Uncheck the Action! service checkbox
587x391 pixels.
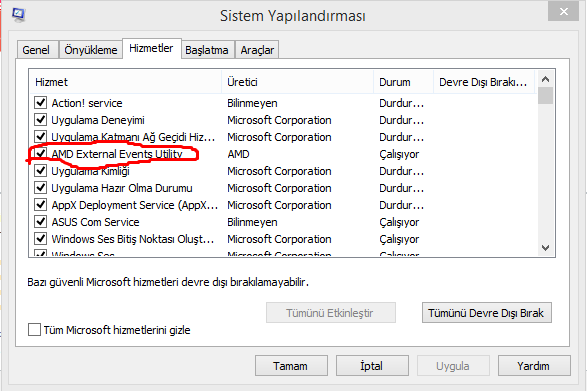(x=40, y=103)
